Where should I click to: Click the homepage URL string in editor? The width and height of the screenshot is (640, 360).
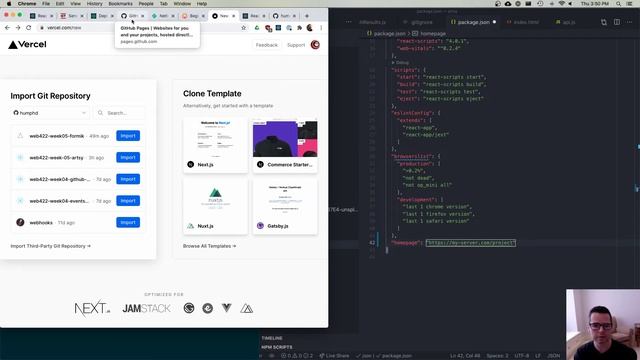(471, 243)
